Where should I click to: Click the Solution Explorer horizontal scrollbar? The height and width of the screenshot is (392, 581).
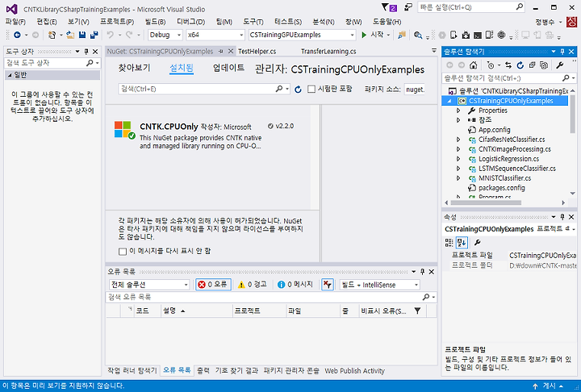486,202
